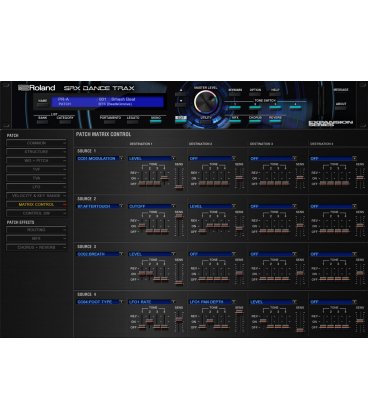Screen dimensions: 368x420
Task: Click the Roland logo
Action: tap(37, 88)
